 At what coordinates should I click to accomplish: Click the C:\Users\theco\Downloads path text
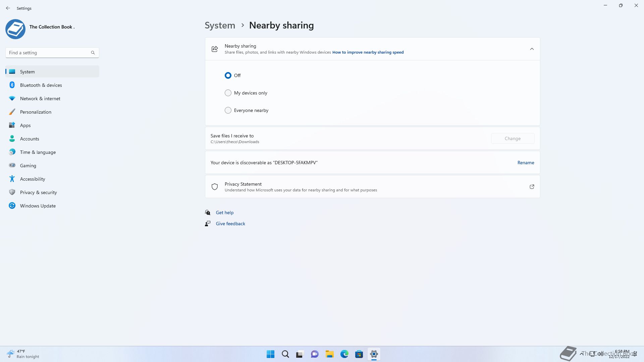tap(235, 142)
